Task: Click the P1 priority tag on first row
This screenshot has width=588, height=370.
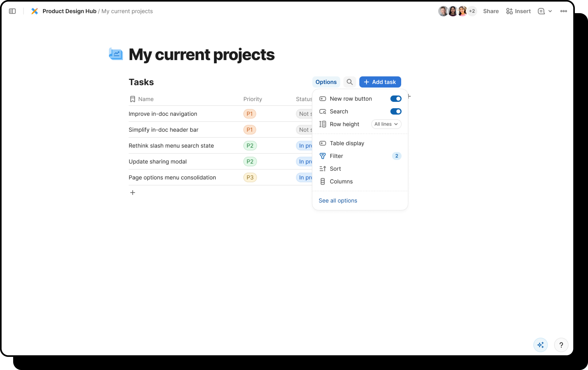Action: click(x=249, y=114)
